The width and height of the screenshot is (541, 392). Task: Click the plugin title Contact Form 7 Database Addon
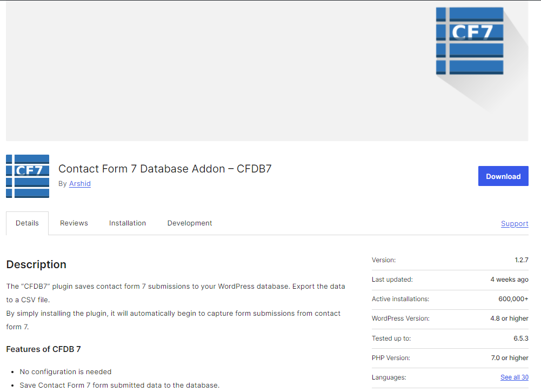pyautogui.click(x=164, y=169)
